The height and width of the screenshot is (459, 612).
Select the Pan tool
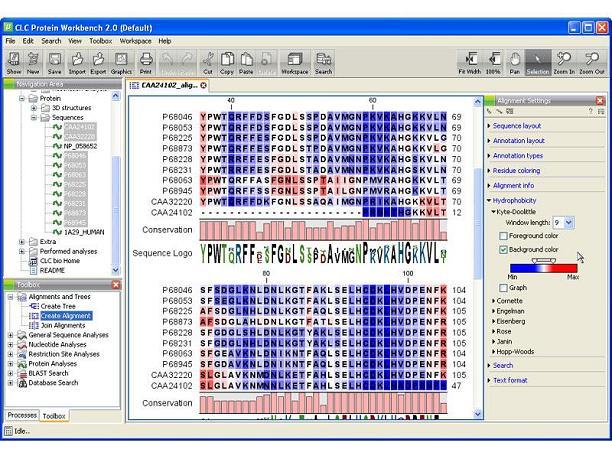coord(514,62)
